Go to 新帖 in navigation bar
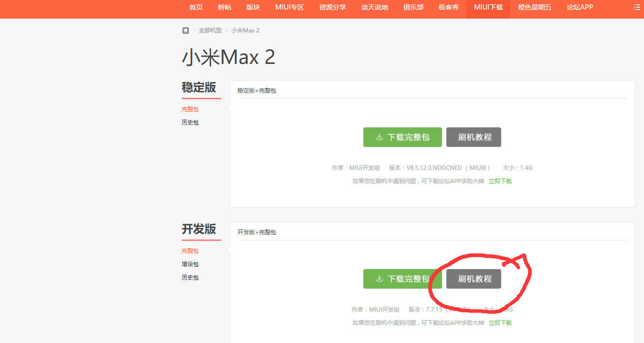644x343 pixels. [224, 7]
